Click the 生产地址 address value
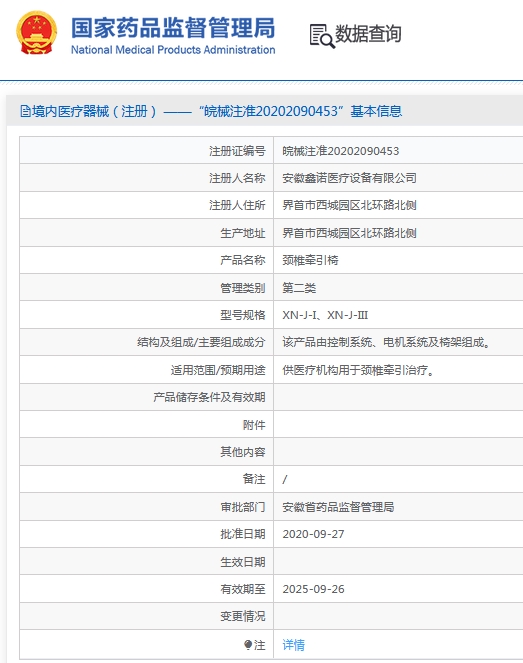The image size is (523, 663). click(x=349, y=233)
